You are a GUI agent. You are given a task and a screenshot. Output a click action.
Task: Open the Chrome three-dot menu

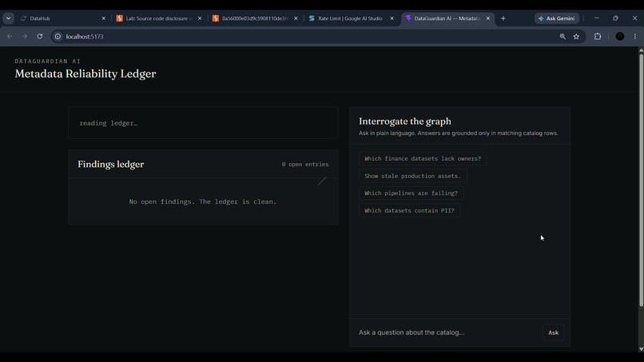(635, 36)
